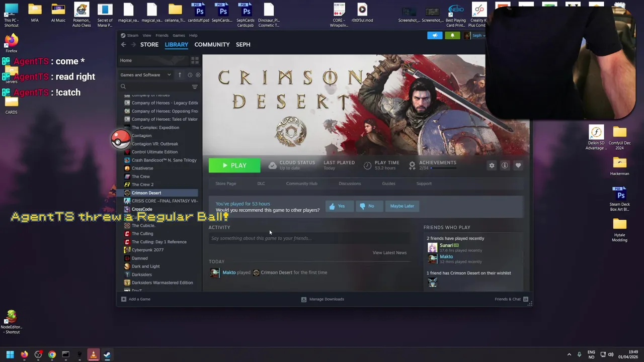
Task: Click the blue announcements megaphone icon
Action: tap(435, 35)
